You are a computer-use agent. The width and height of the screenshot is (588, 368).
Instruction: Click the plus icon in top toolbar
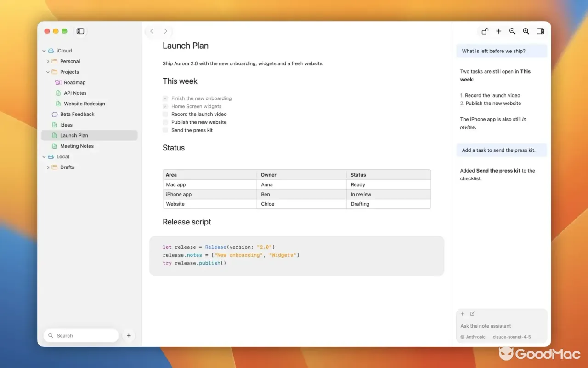[498, 31]
